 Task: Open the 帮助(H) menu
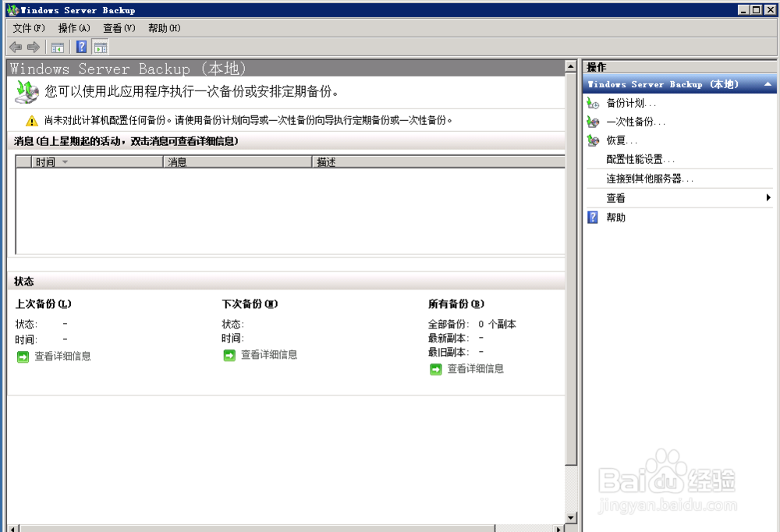pyautogui.click(x=164, y=28)
